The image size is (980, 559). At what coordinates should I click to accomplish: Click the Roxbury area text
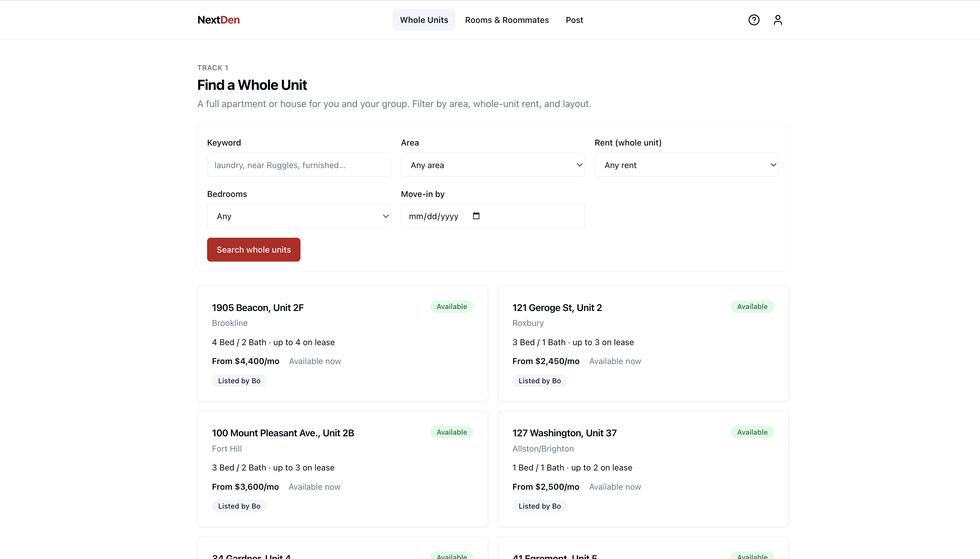click(528, 323)
